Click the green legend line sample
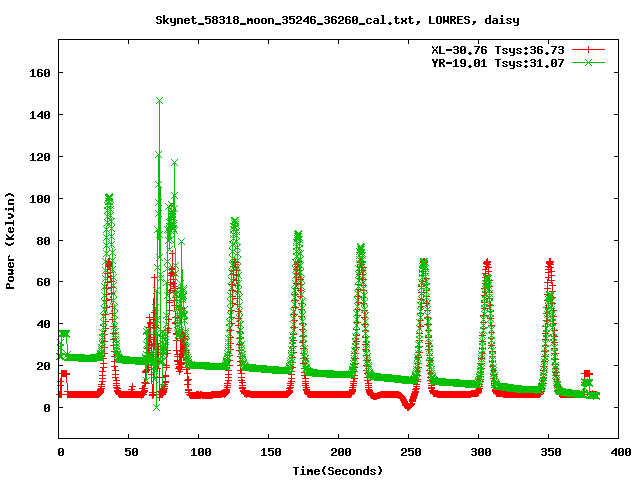This screenshot has width=640, height=480. point(588,62)
